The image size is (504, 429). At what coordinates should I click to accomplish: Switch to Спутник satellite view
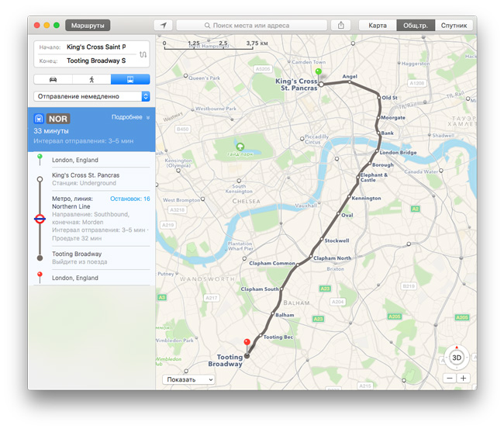click(454, 26)
